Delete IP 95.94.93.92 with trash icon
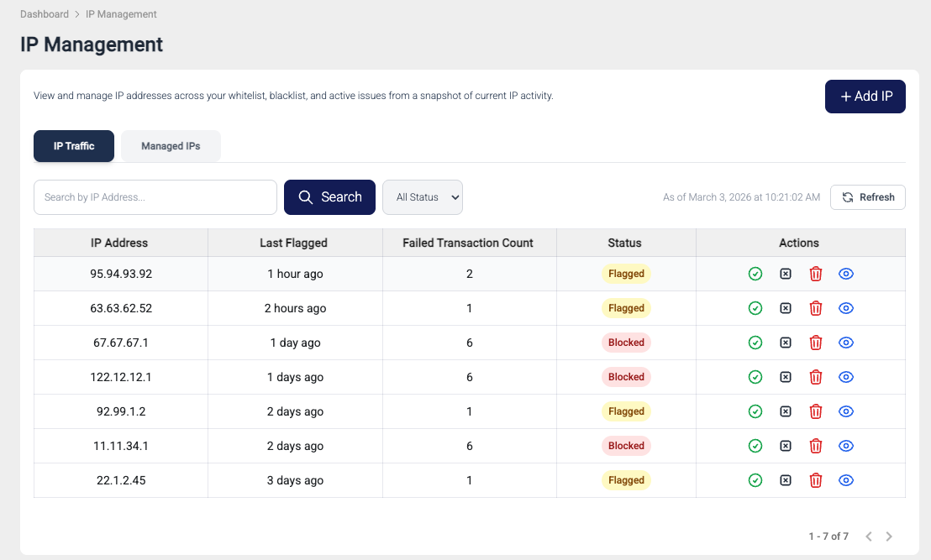This screenshot has height=560, width=931. click(x=815, y=274)
